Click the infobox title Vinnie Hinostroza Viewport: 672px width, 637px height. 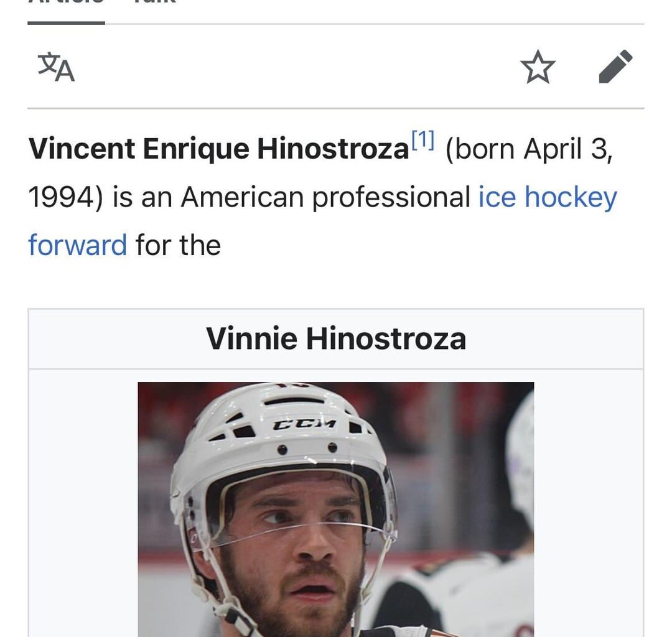pyautogui.click(x=336, y=338)
